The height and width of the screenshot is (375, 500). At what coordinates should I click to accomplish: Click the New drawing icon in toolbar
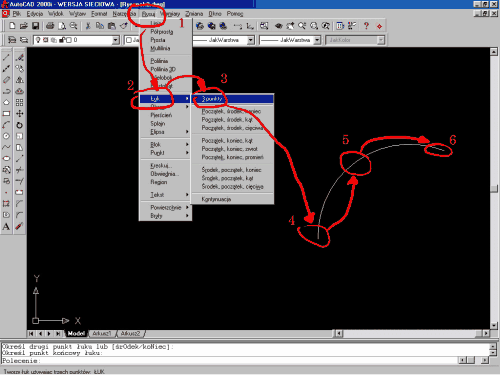coord(12,26)
